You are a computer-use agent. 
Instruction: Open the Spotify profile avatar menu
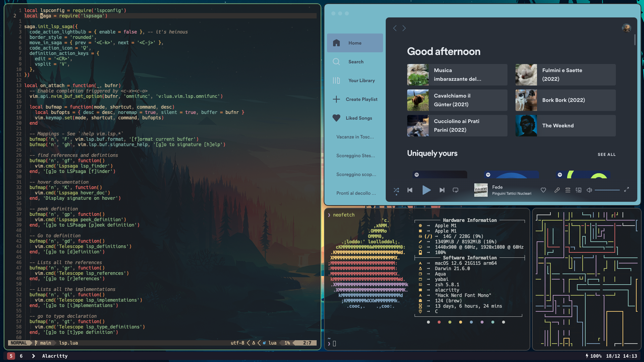tap(626, 28)
